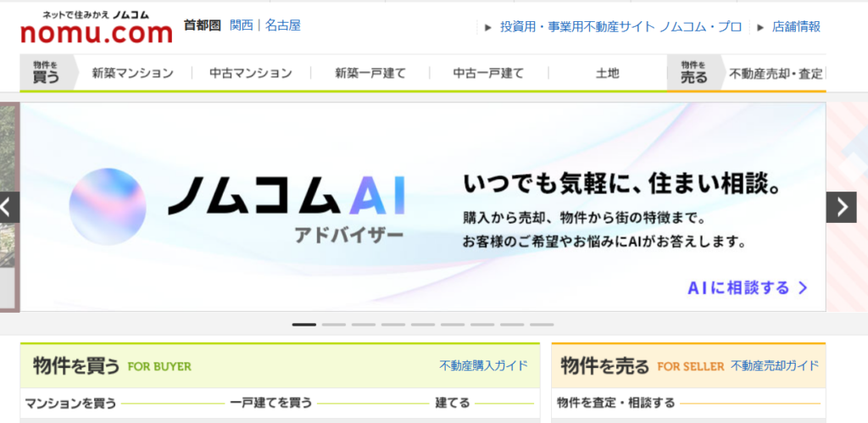This screenshot has height=423, width=868.
Task: Advance to the next carousel slide
Action: (x=841, y=207)
